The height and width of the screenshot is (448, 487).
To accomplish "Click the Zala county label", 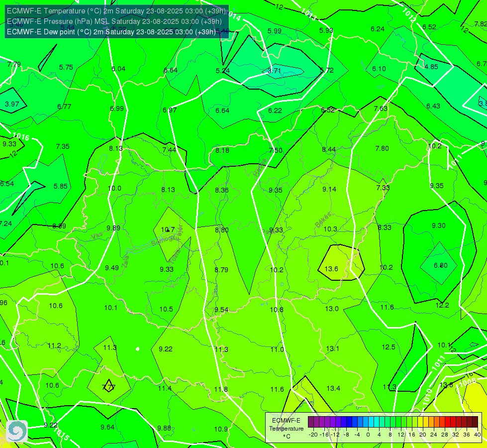I will tap(125, 262).
